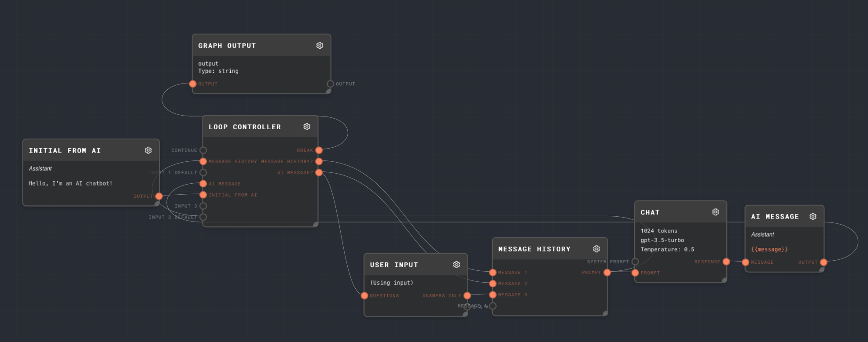Click "Type: string" text in Graph Output

pyautogui.click(x=218, y=71)
